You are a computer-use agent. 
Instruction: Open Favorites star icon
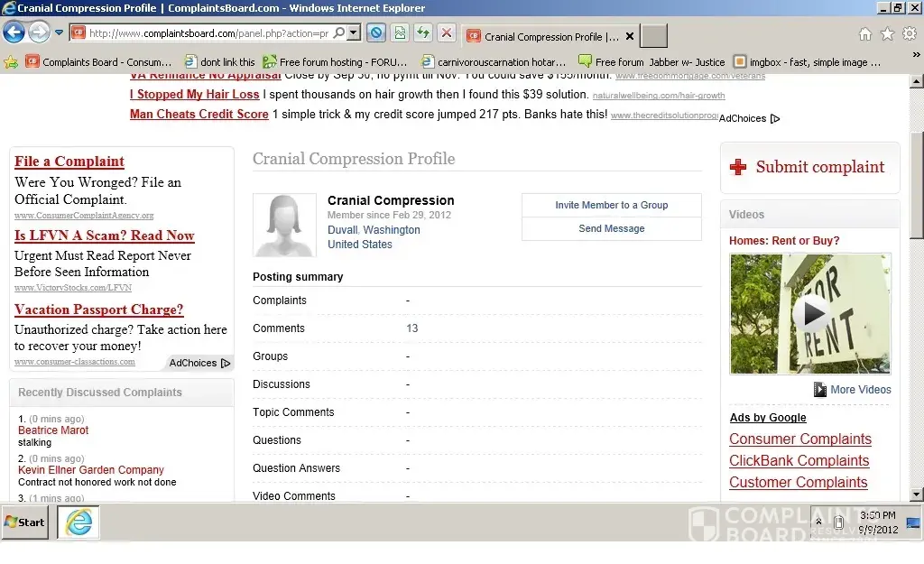[888, 34]
